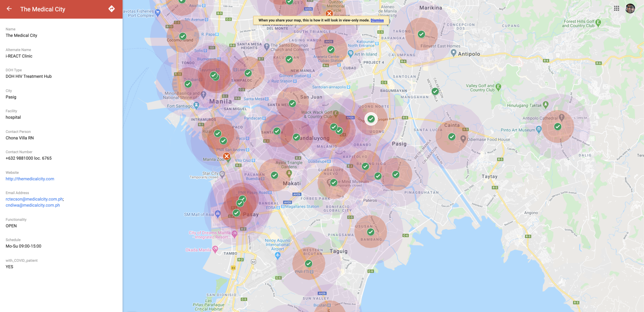644x312 pixels.
Task: Select Fort Santiago landmark pin
Action: 196,105
